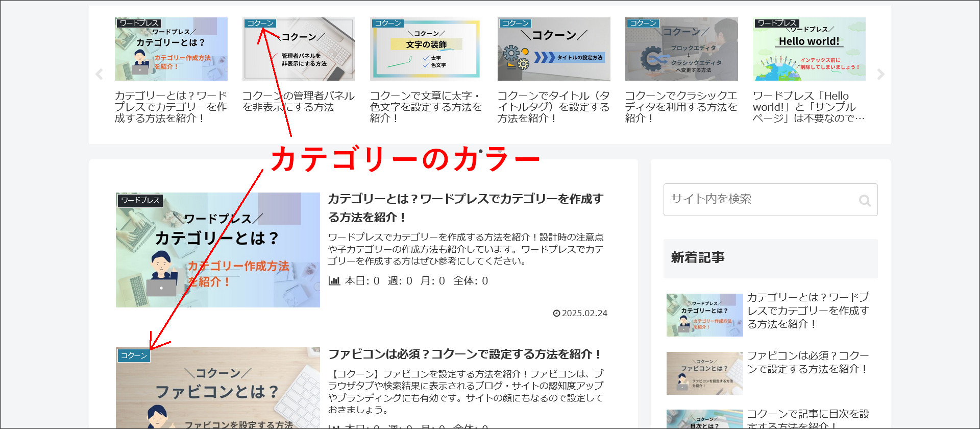
Task: Open carousel title カテゴリーとは？ワードプレスでカテゴリーを作成
Action: 171,107
